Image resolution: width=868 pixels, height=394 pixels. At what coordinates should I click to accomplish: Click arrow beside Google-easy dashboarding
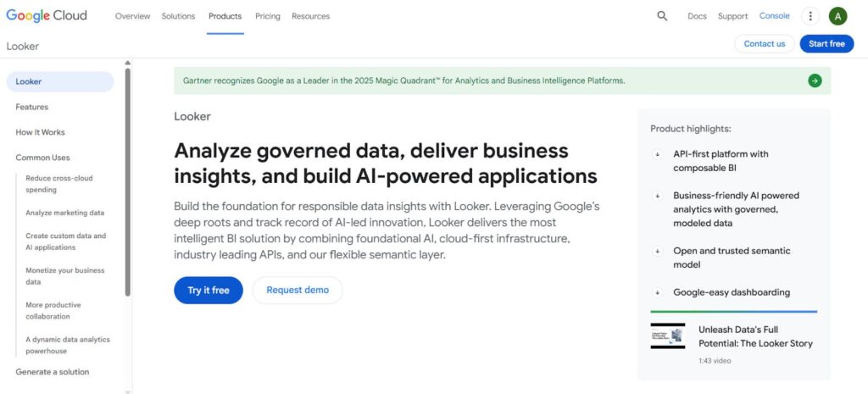[658, 292]
